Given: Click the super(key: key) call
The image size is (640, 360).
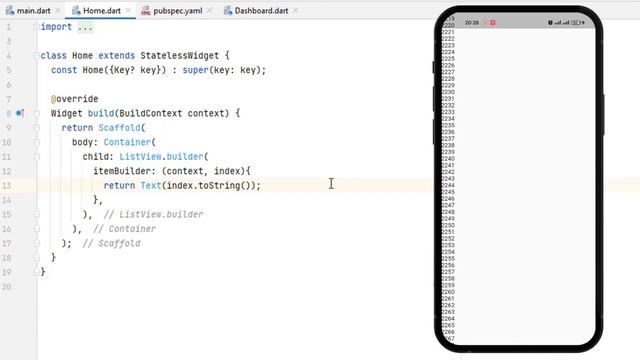Looking at the screenshot, I should [221, 70].
